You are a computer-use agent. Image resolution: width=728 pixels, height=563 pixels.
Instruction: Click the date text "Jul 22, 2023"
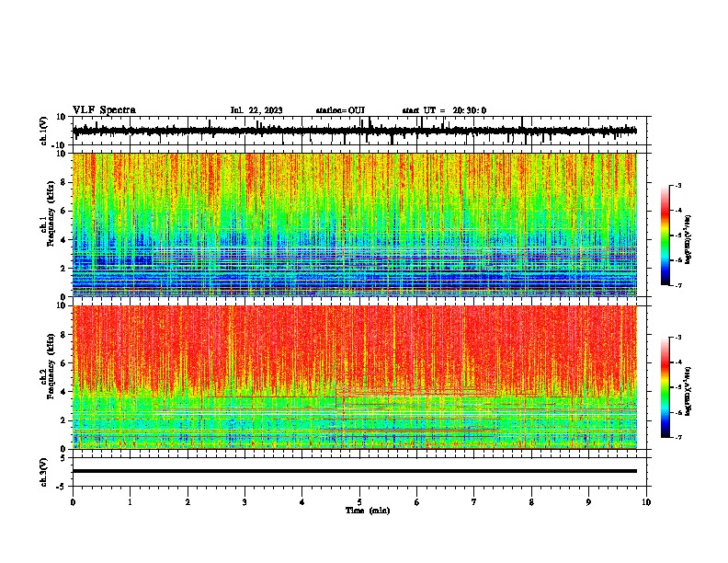pos(256,110)
